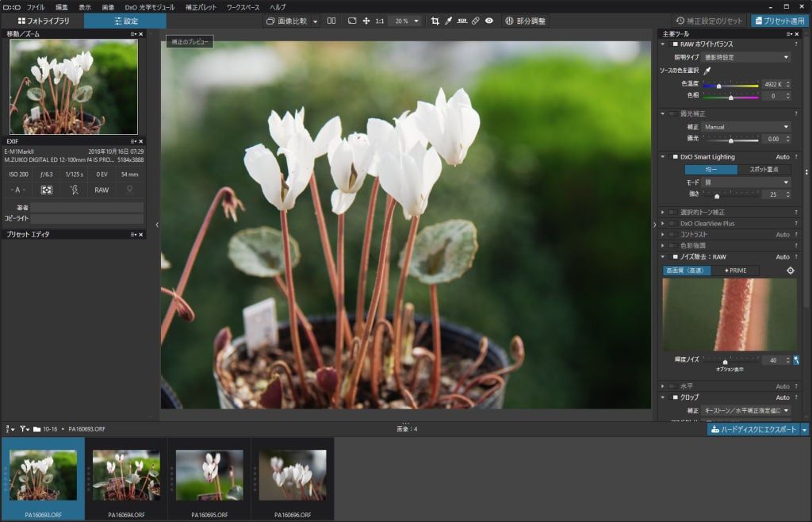Open the DxO 光学モジュール menu
This screenshot has width=812, height=522.
click(150, 6)
